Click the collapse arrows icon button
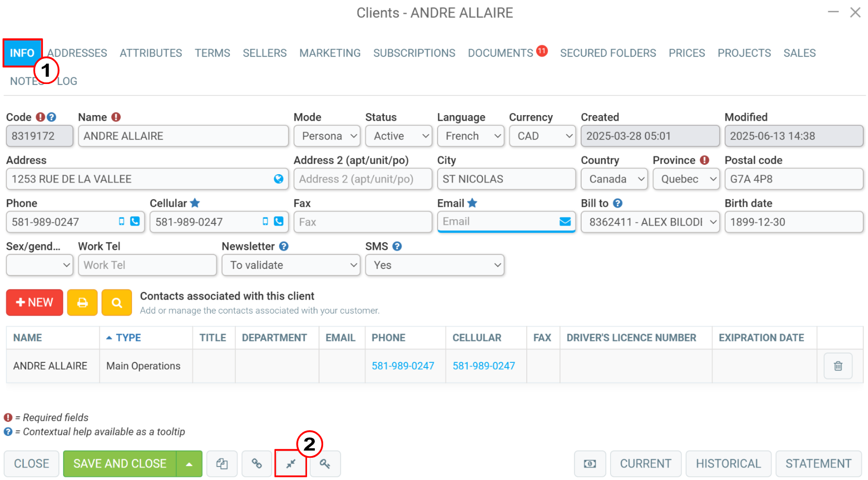The image size is (868, 480). coord(291,463)
